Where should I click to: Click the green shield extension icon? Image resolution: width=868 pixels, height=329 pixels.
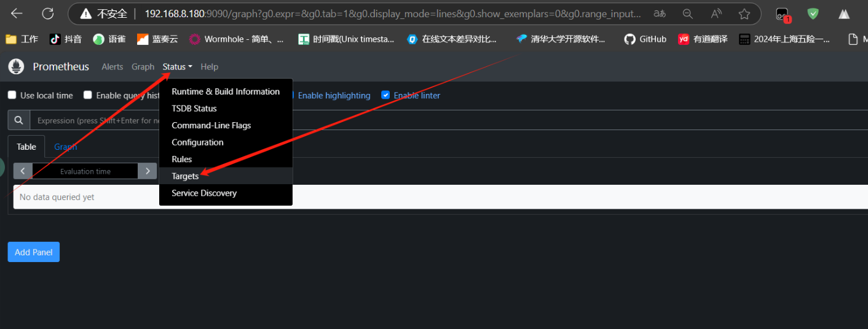click(813, 14)
